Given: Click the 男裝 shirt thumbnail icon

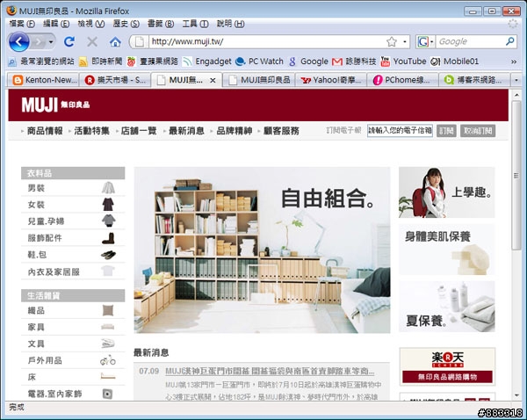Looking at the screenshot, I should 108,188.
